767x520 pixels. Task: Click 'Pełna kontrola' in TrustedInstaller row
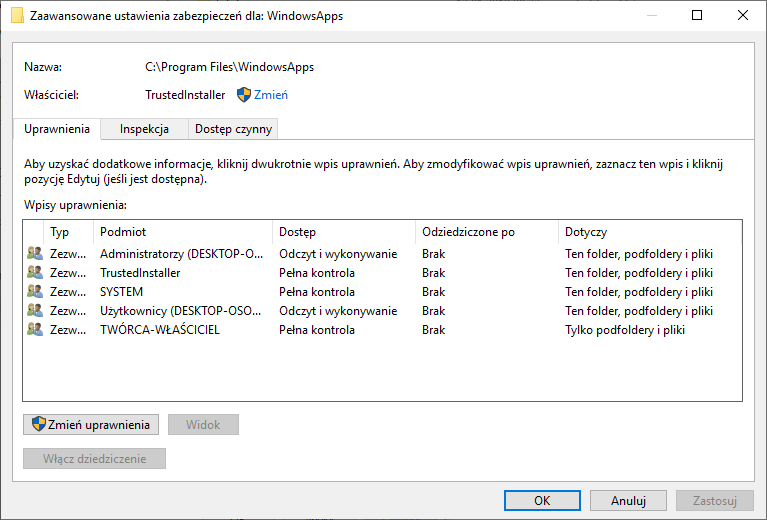316,272
